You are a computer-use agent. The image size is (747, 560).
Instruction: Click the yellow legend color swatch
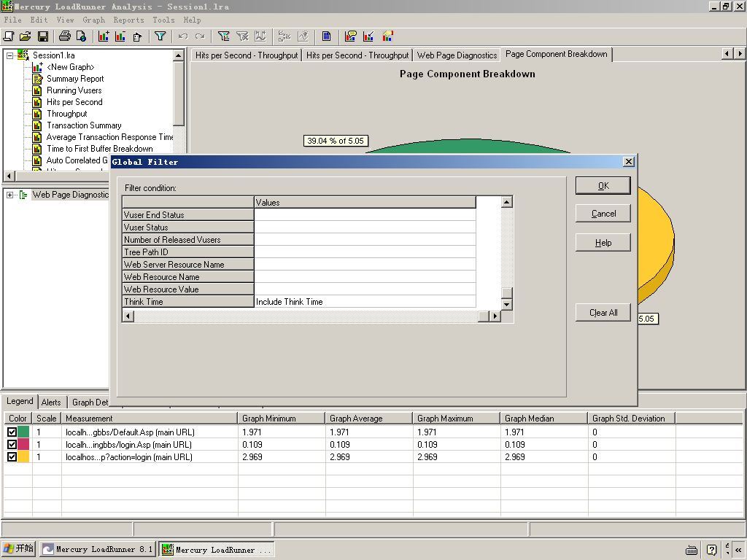(23, 457)
